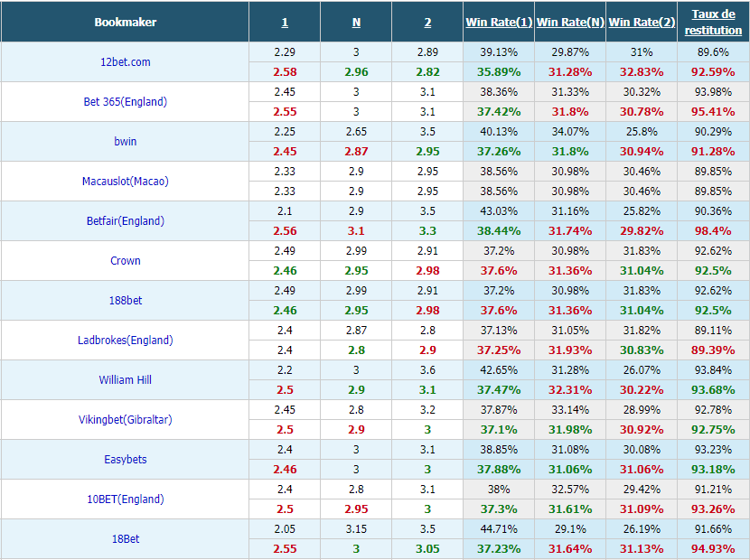The width and height of the screenshot is (750, 560).
Task: Open the 18Bet bookmaker link
Action: (x=126, y=538)
